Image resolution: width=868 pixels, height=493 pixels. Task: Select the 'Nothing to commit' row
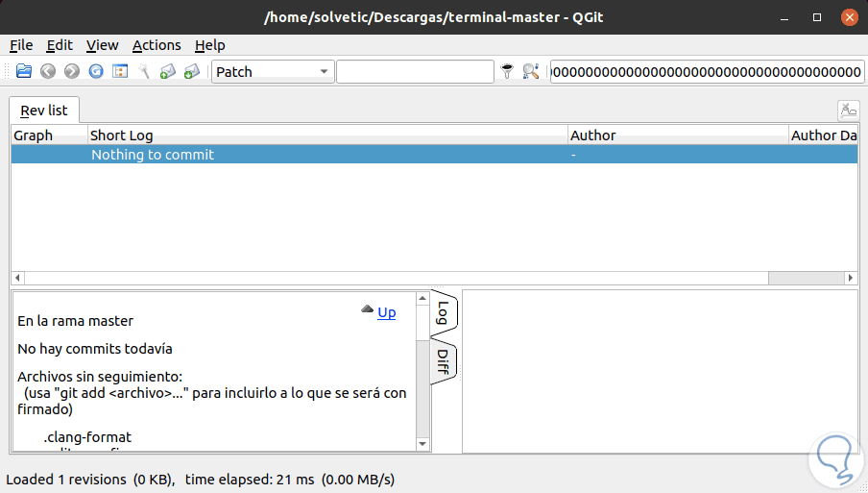coord(435,155)
